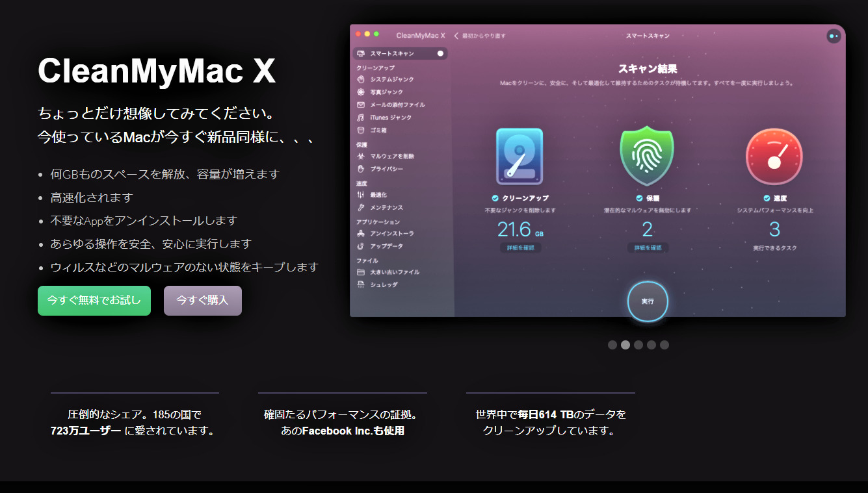The width and height of the screenshot is (868, 493).
Task: Open Maintenance (メンテナンス) wrench icon
Action: coord(361,207)
